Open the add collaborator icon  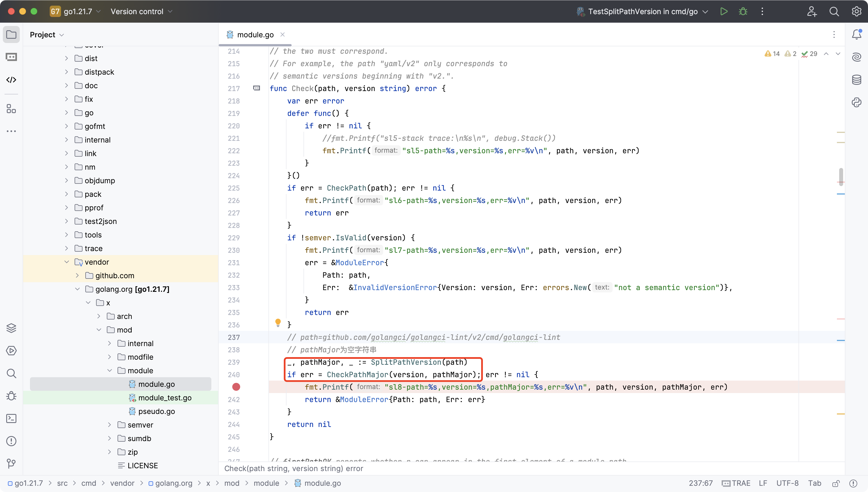[x=811, y=12]
